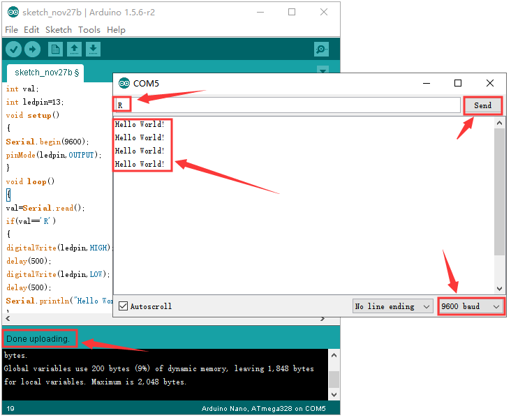Screen dimensions: 511x420
Task: Click the if(val=='R') code line
Action: point(31,221)
